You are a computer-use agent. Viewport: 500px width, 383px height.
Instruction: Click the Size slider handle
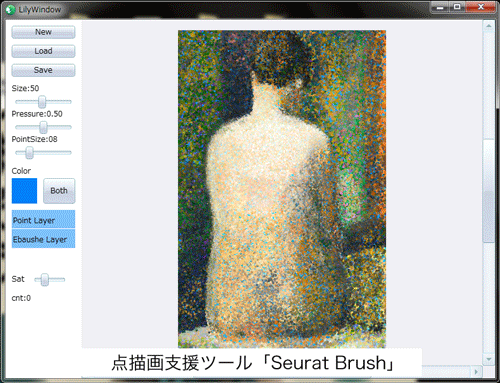pyautogui.click(x=42, y=102)
